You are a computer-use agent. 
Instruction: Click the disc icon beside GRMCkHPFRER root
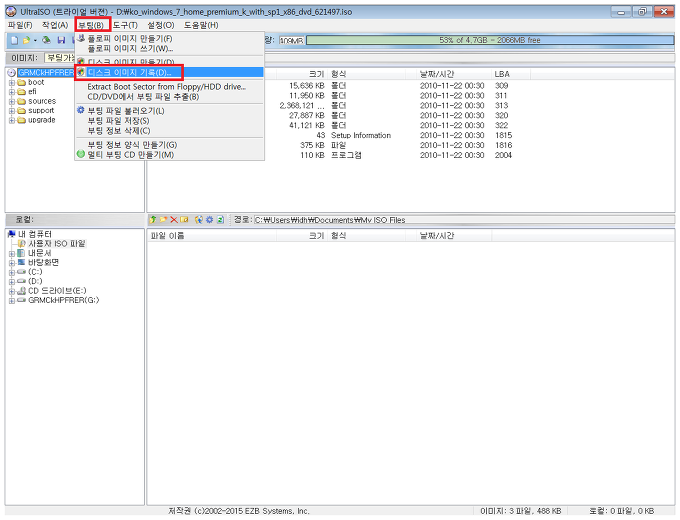[x=12, y=73]
